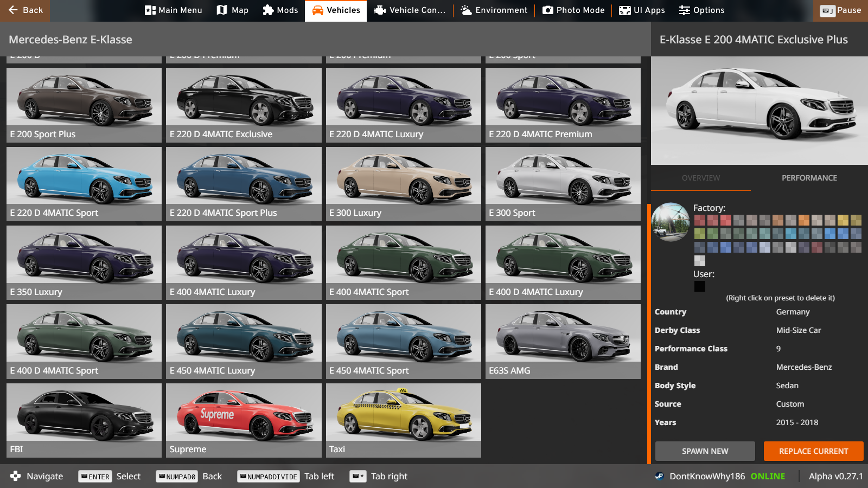868x488 pixels.
Task: Click the Photo Mode camera icon
Action: [x=548, y=10]
